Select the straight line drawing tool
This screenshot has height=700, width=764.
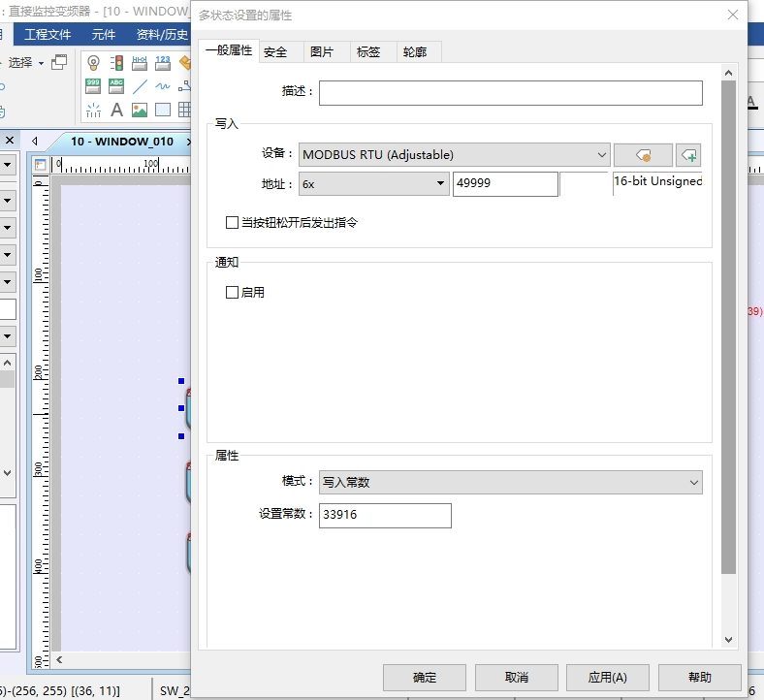point(140,85)
